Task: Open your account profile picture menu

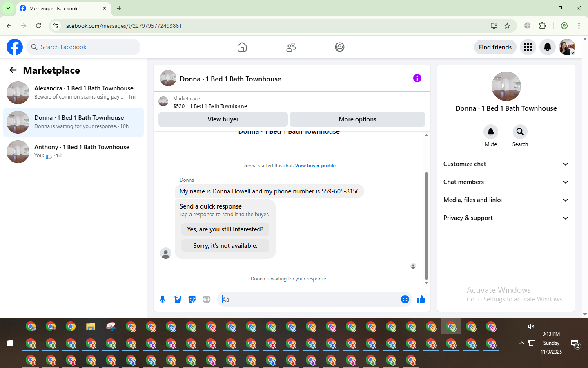Action: point(567,47)
